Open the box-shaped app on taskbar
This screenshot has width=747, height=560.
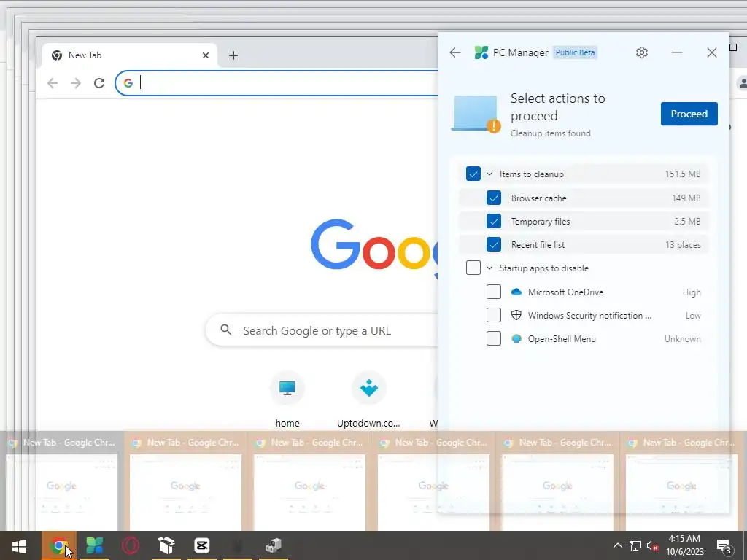[166, 545]
